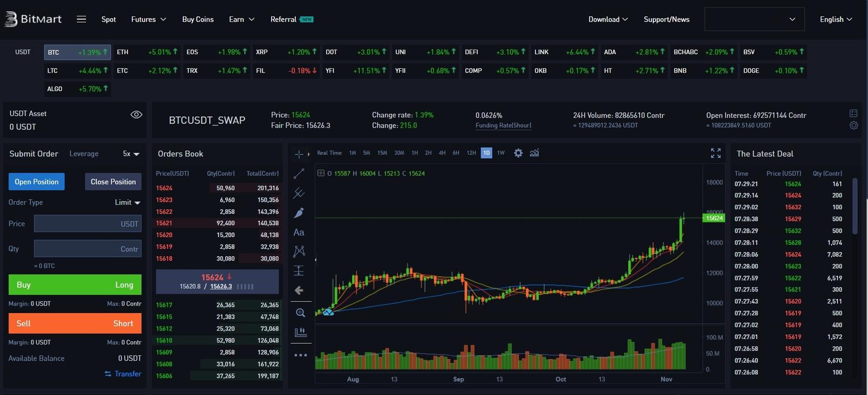The image size is (868, 395).
Task: Click the Buy Long button
Action: [x=75, y=285]
